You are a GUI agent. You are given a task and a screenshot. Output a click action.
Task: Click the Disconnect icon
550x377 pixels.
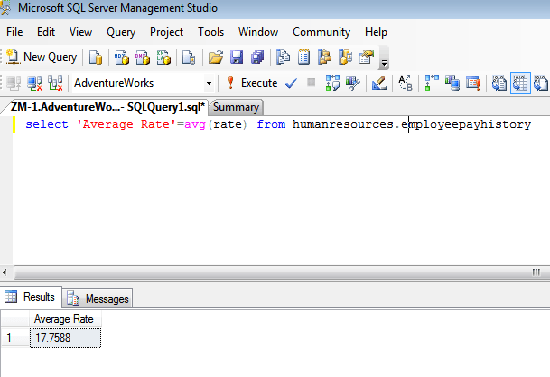pyautogui.click(x=35, y=83)
